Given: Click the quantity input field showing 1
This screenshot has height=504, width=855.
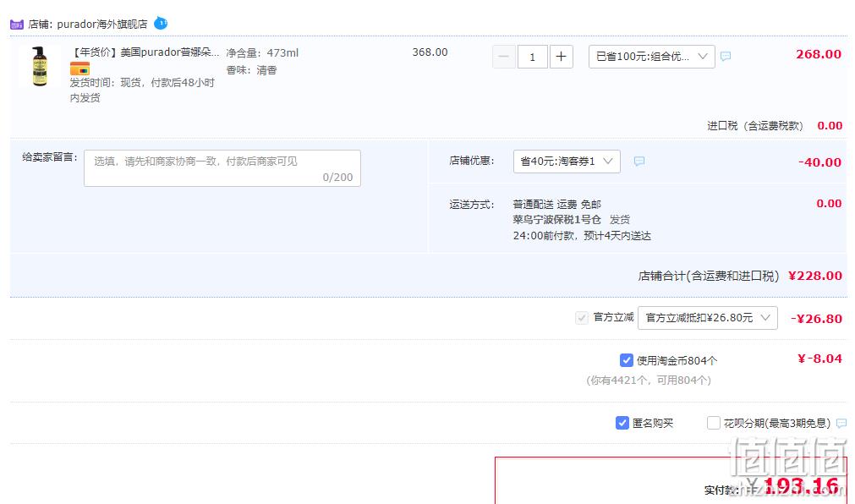Looking at the screenshot, I should 532,57.
